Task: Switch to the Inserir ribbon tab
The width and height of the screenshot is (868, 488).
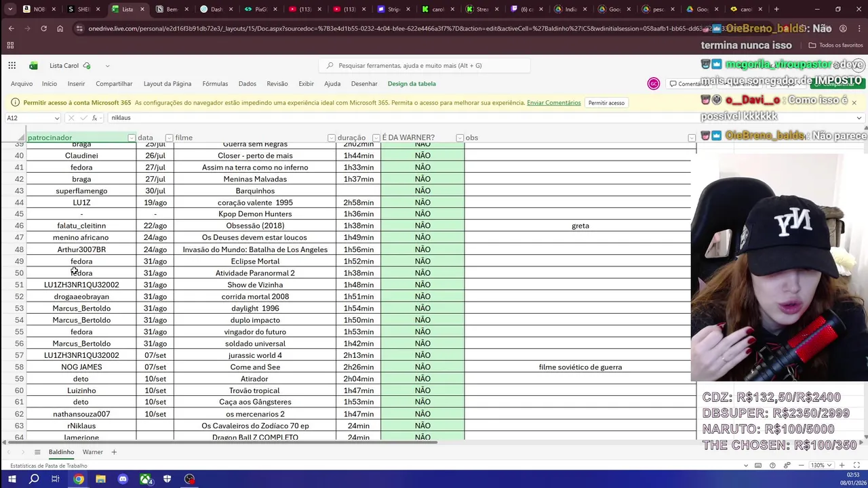Action: [x=76, y=83]
